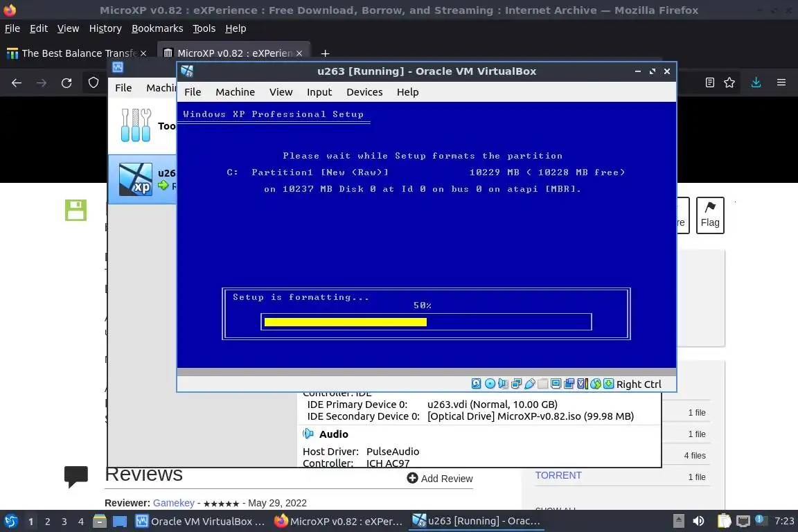Image resolution: width=798 pixels, height=532 pixels.
Task: Close the MicroXP v0.82 tab
Action: 299,53
